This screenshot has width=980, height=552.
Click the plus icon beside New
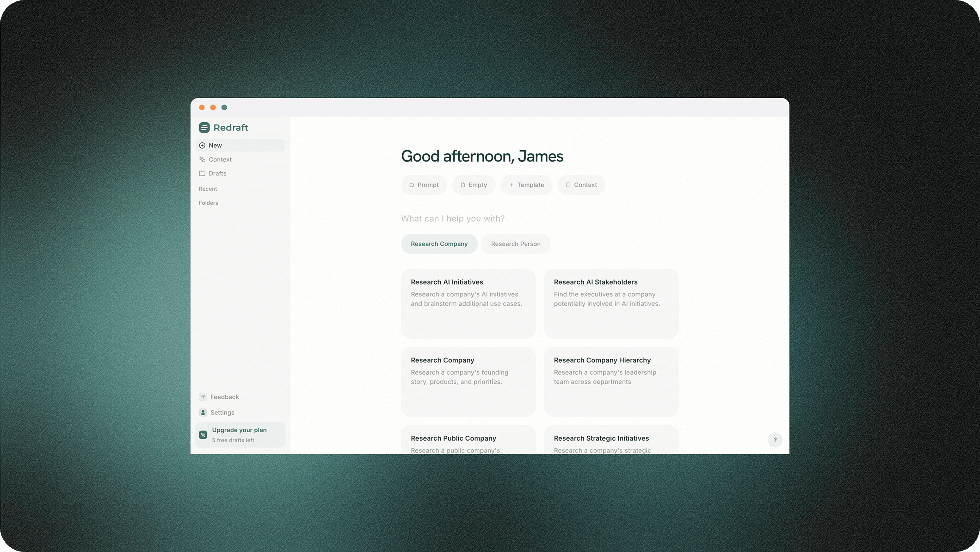pos(202,146)
